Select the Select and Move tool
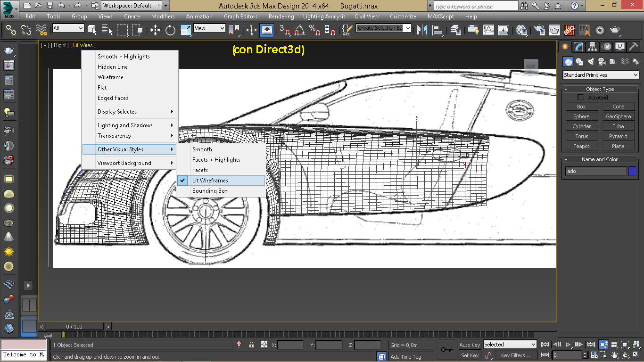The width and height of the screenshot is (644, 362). 155,31
